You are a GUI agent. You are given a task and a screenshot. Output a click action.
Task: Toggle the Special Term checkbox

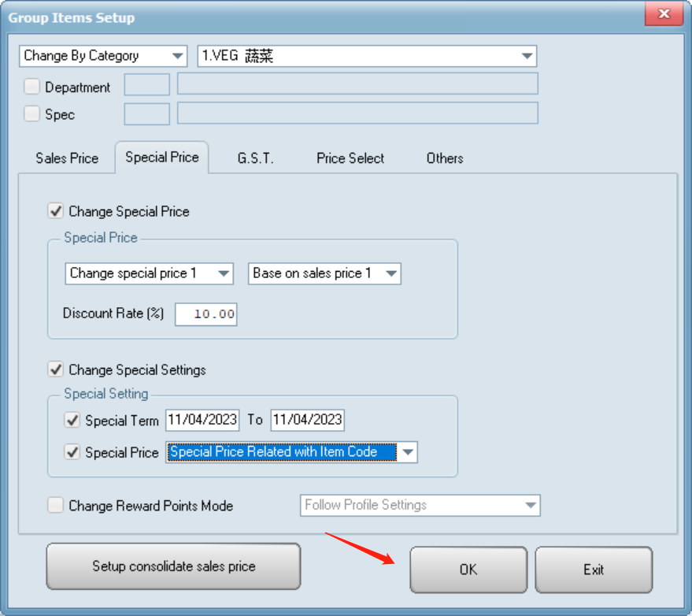(x=72, y=421)
